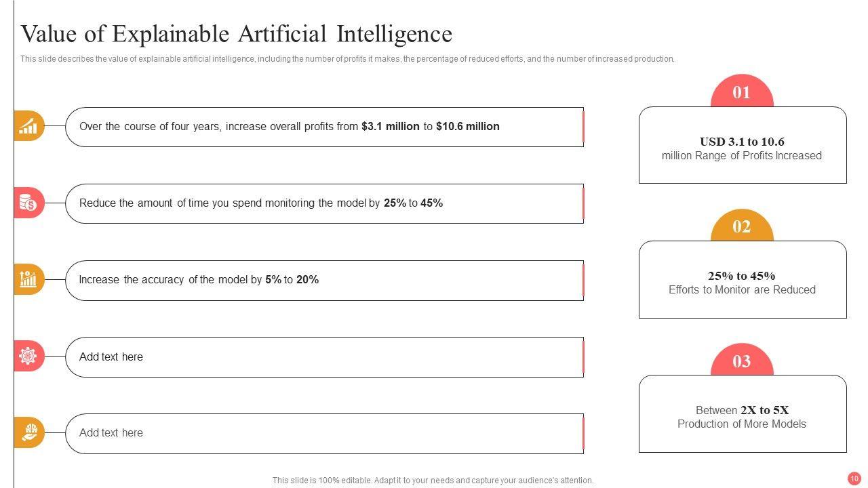Screen dimensions: 868x488
Task: Click the red coin stack dollar icon
Action: [x=28, y=203]
